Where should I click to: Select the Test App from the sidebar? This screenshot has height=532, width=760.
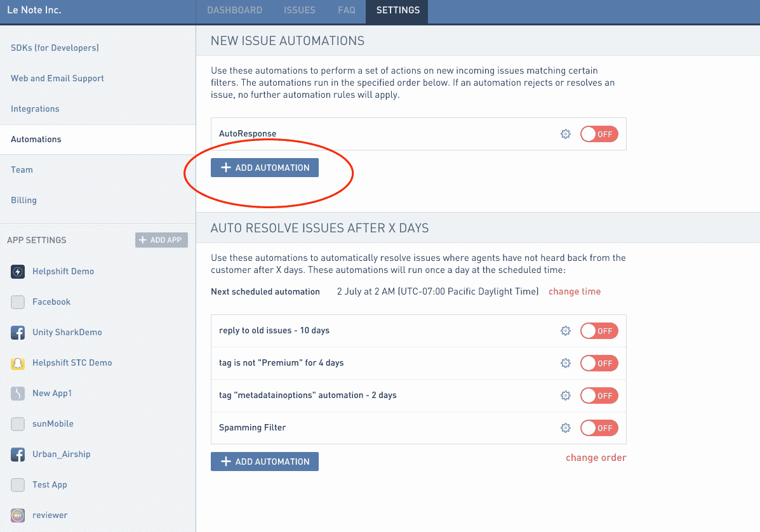coord(18,484)
